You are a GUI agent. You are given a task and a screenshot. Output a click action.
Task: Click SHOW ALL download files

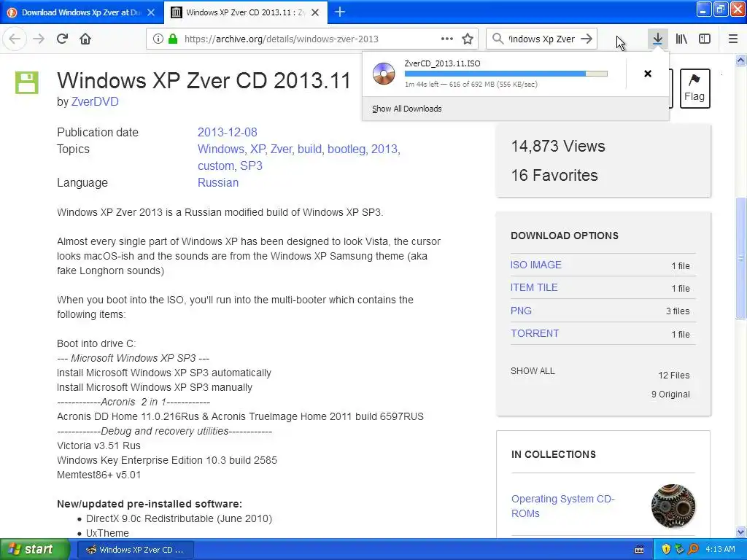533,371
